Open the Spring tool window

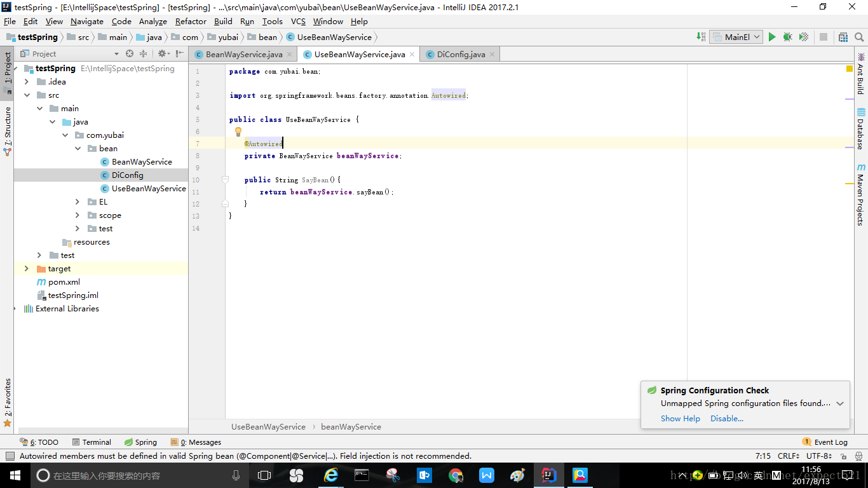[140, 442]
